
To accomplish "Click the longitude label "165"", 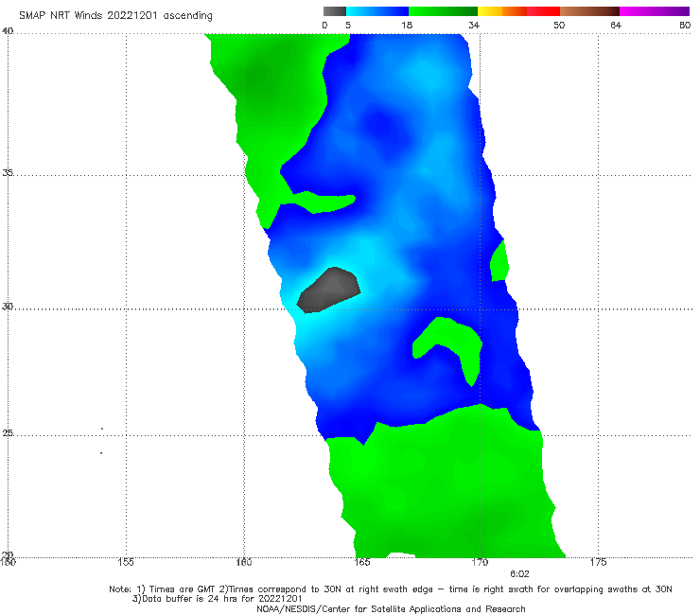I will point(362,562).
